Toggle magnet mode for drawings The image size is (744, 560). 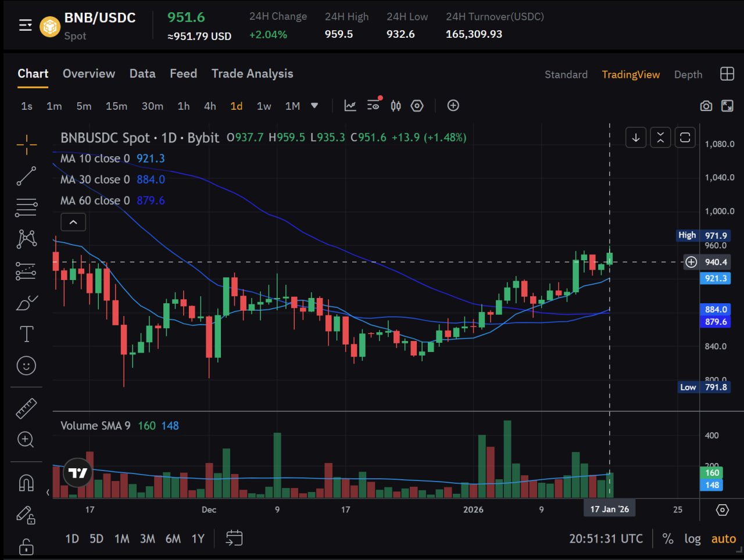(26, 483)
